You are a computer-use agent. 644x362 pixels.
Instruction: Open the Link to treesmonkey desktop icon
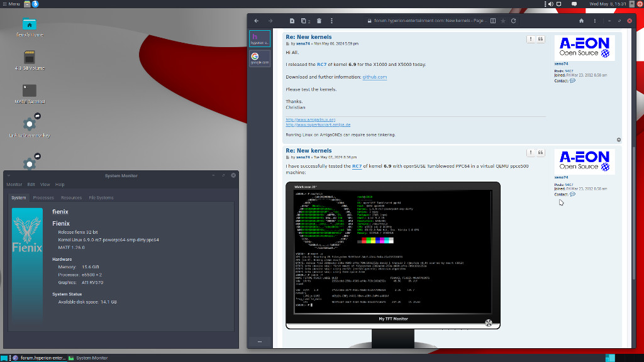29,126
